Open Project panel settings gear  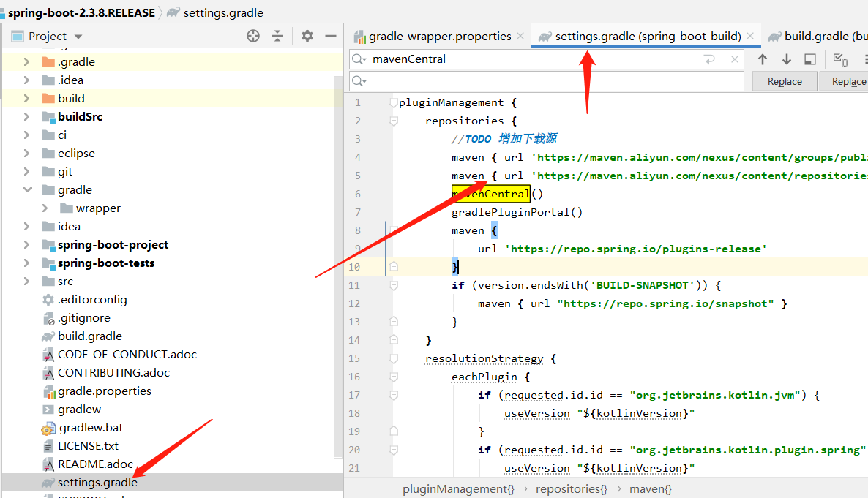[x=307, y=36]
